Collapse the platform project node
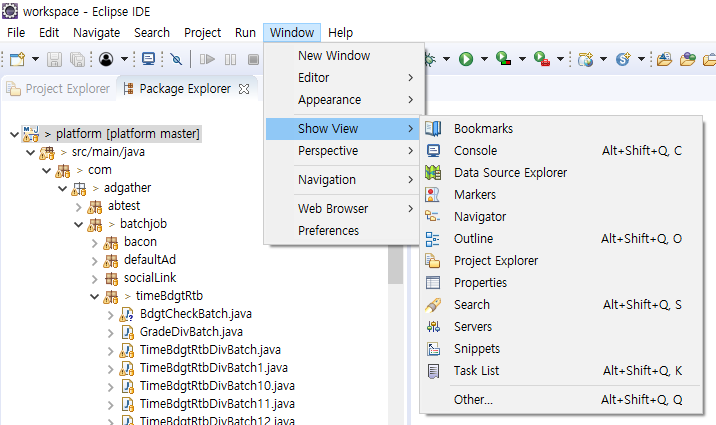Image resolution: width=716 pixels, height=425 pixels. tap(14, 134)
